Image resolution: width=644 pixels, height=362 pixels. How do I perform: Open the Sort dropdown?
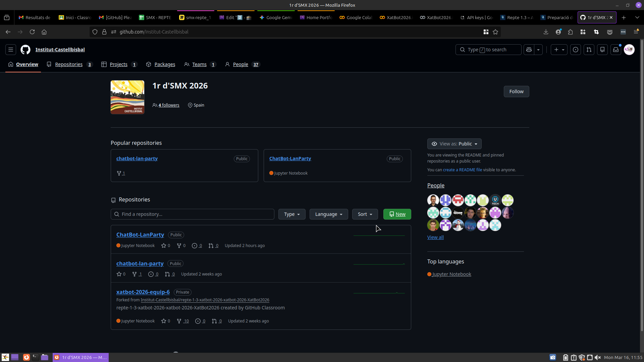pyautogui.click(x=365, y=214)
